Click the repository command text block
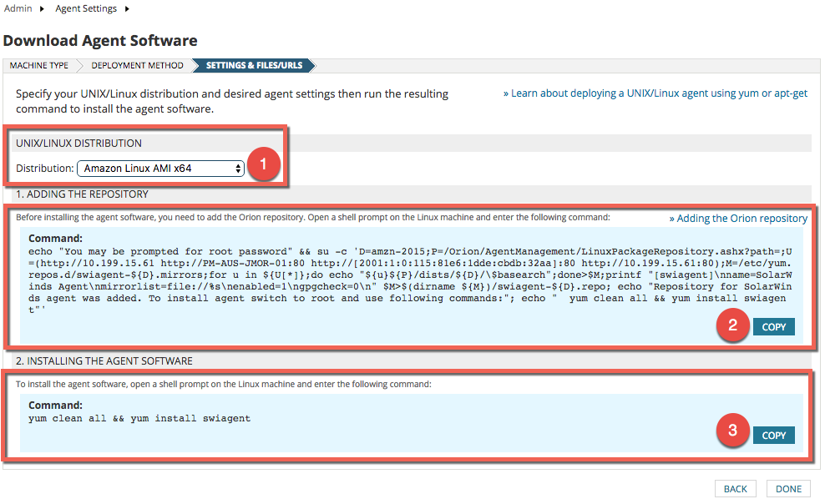 410,280
